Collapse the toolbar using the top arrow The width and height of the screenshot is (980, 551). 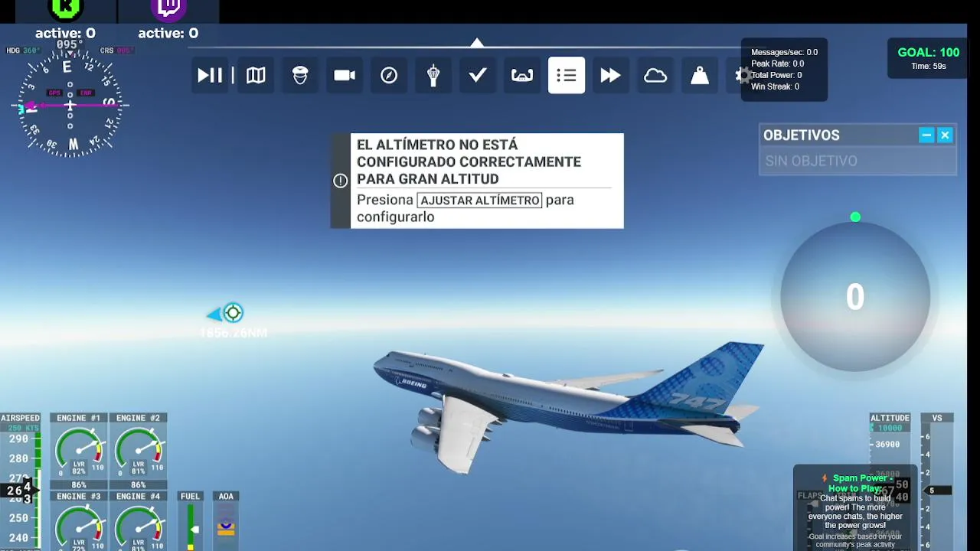click(x=477, y=43)
